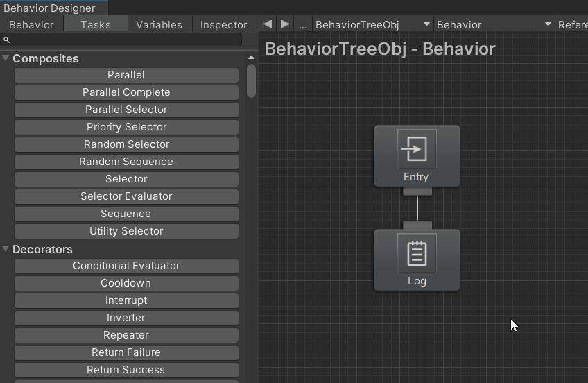This screenshot has height=383, width=588.
Task: Add a Utility Selector task
Action: pos(126,231)
